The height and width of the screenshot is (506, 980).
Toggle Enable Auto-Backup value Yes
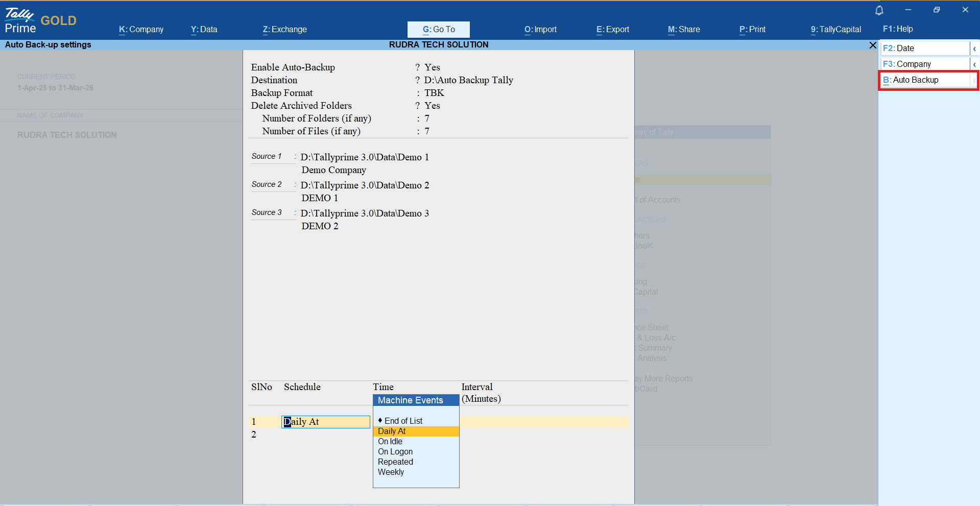coord(432,67)
